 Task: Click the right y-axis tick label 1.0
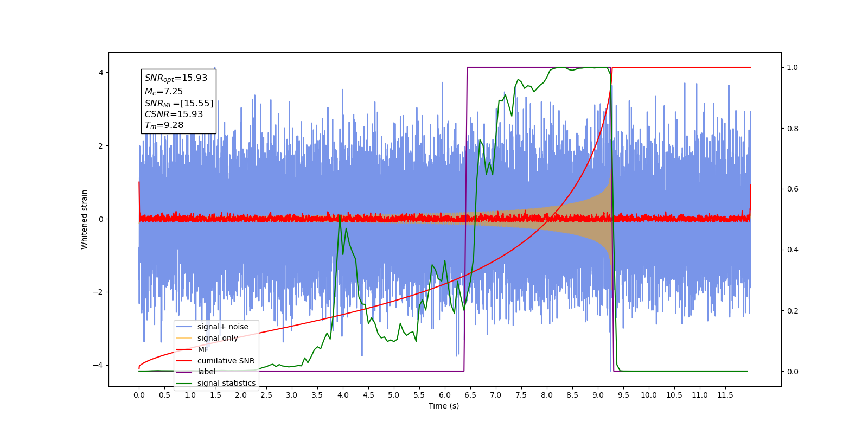point(793,68)
